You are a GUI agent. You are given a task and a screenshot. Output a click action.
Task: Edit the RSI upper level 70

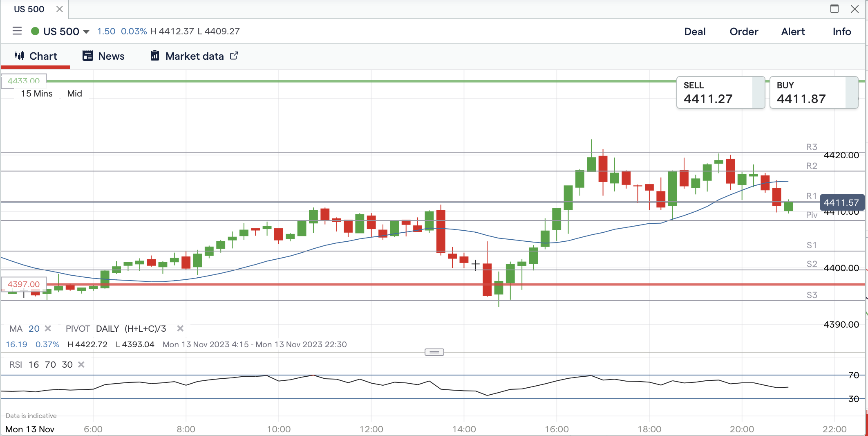pyautogui.click(x=50, y=365)
